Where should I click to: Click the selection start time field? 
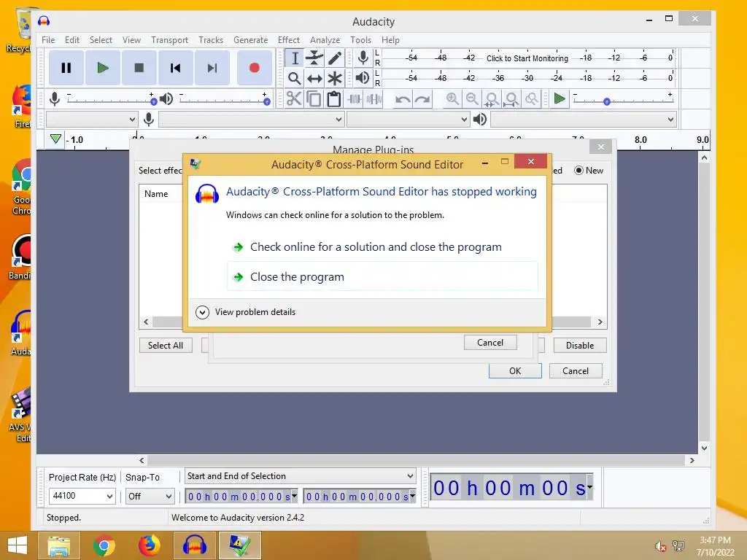tap(241, 497)
